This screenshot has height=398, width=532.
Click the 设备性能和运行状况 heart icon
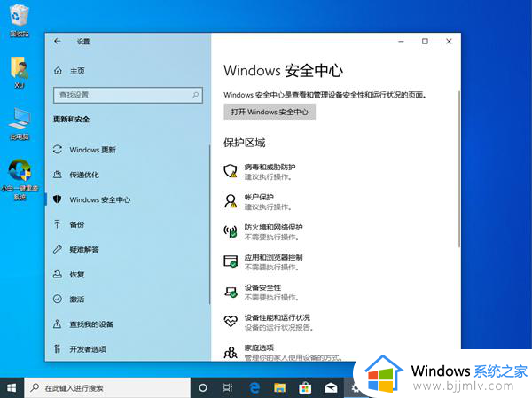click(x=231, y=321)
